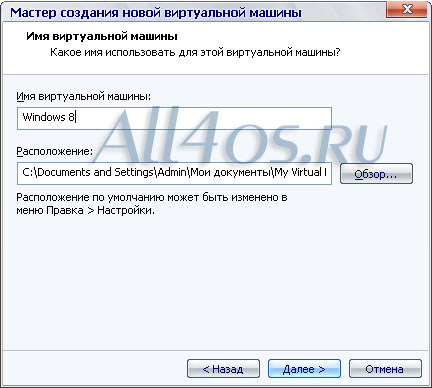Click the Расположение path field
This screenshot has width=432, height=388.
coord(174,173)
